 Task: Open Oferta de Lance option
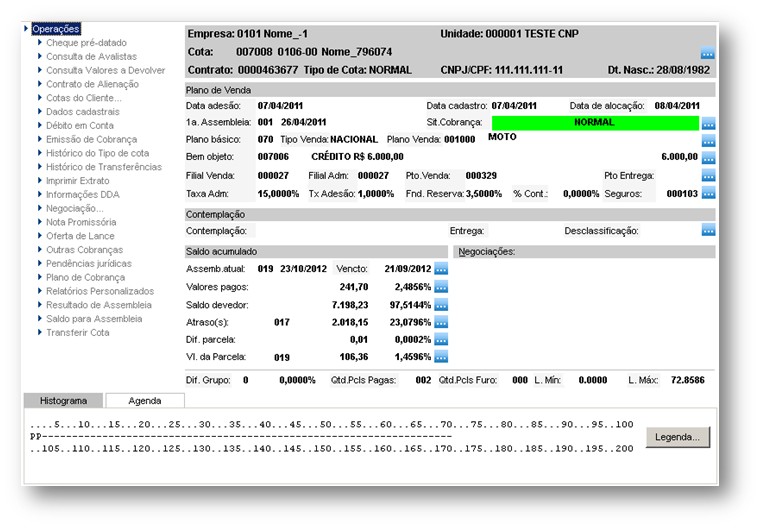[x=80, y=236]
